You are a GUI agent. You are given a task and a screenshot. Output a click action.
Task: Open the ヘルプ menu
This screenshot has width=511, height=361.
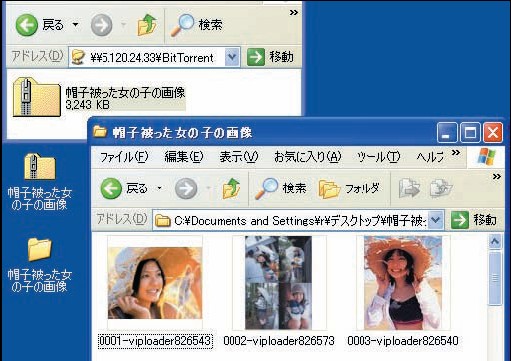(x=430, y=157)
